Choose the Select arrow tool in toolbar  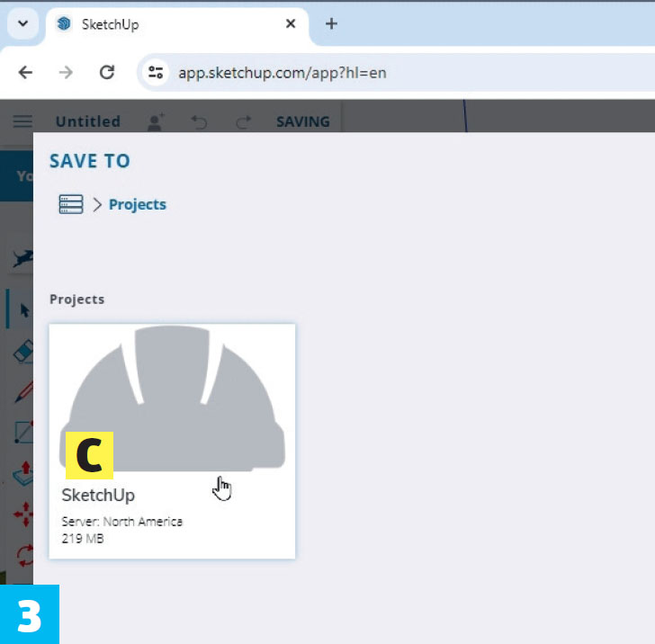click(x=23, y=310)
